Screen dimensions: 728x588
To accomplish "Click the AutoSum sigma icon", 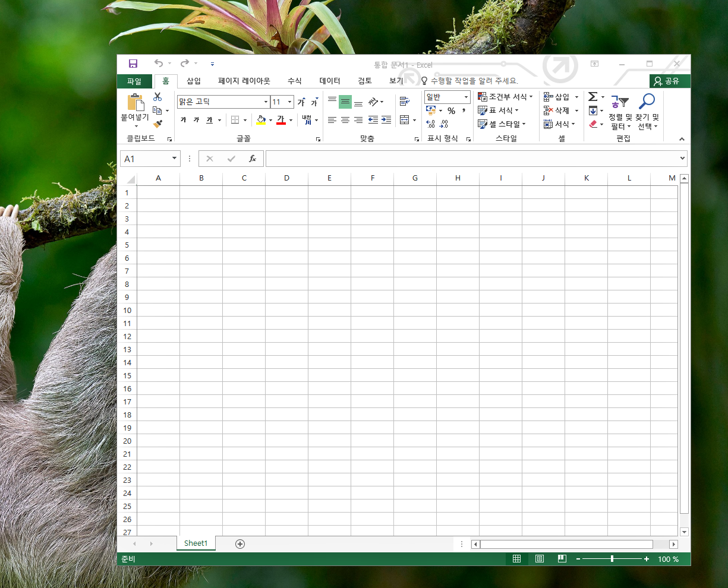I will pos(593,96).
